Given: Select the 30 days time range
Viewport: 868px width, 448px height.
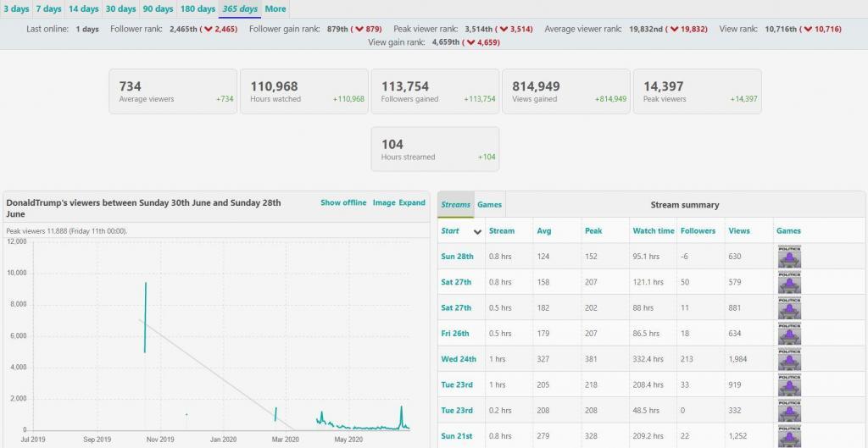Looking at the screenshot, I should pyautogui.click(x=120, y=9).
